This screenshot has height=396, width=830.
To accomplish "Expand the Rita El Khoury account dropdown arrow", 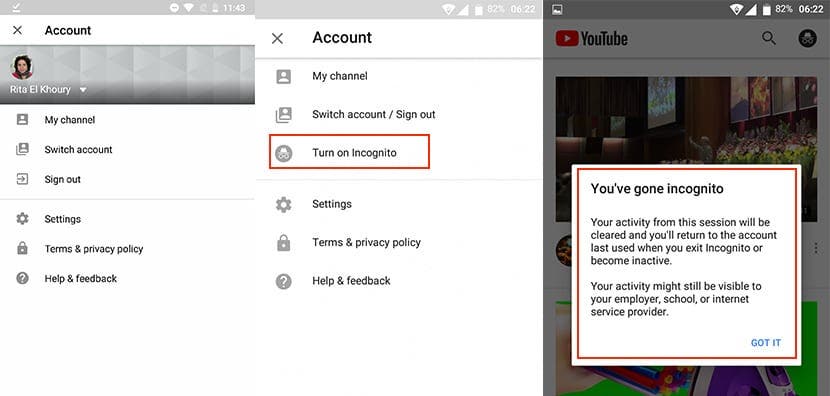I will [x=83, y=90].
